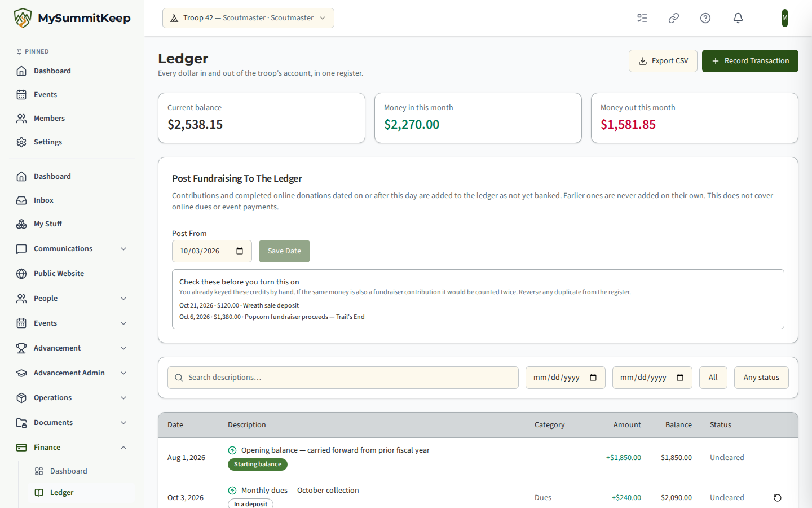Click the +$1,850.00 amount cell
Viewport: 812px width, 508px height.
pyautogui.click(x=623, y=458)
